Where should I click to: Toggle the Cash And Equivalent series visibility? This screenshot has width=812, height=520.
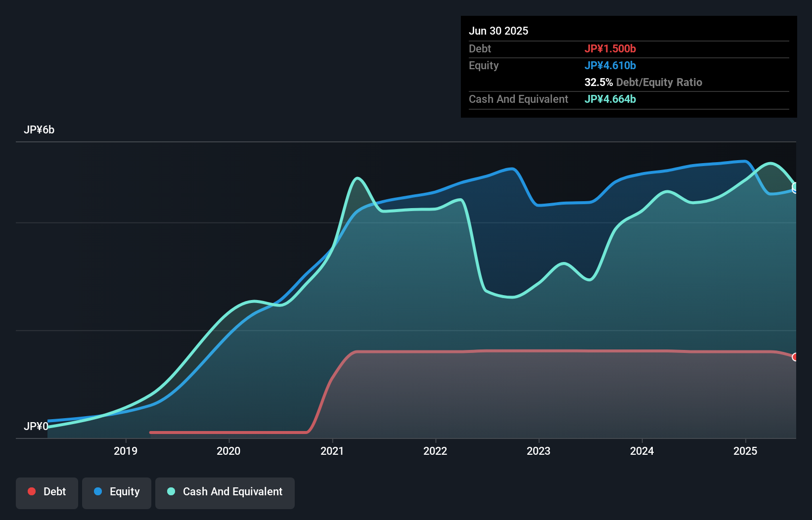[225, 492]
